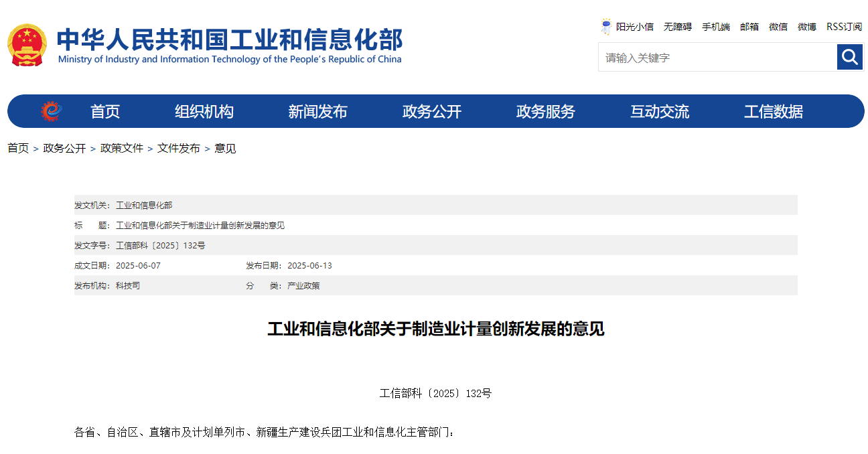Go to 政务公开 in the nav bar
This screenshot has height=454, width=868.
(432, 112)
